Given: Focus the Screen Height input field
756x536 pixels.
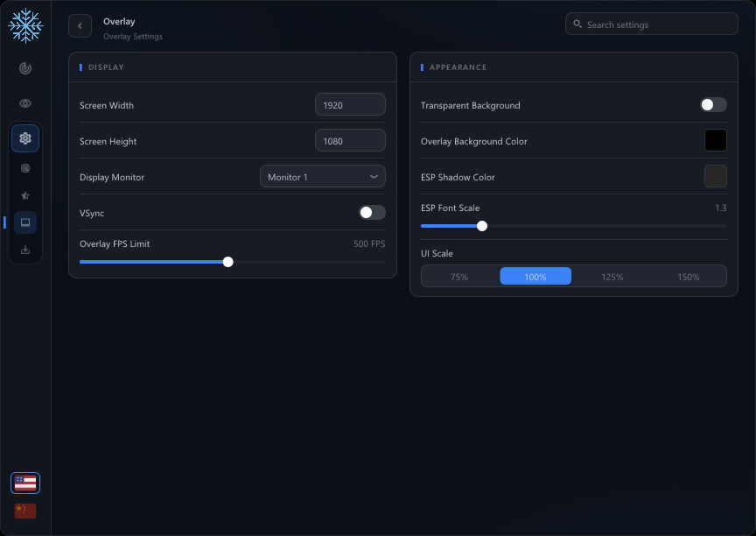Looking at the screenshot, I should [350, 140].
